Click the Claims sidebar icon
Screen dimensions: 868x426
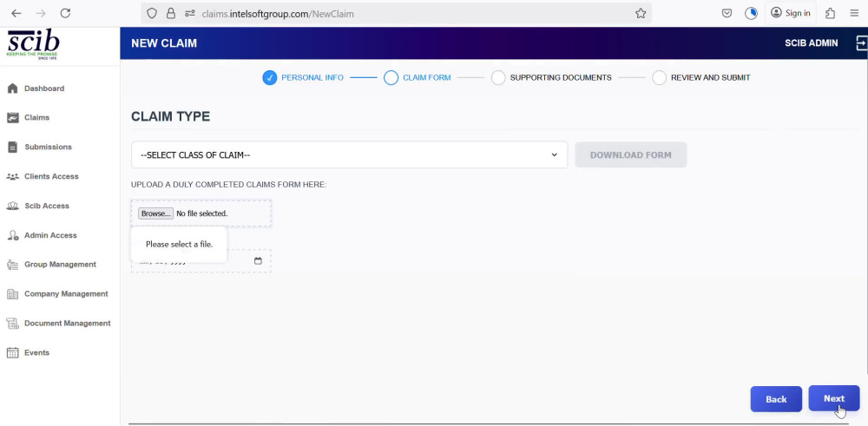(12, 118)
